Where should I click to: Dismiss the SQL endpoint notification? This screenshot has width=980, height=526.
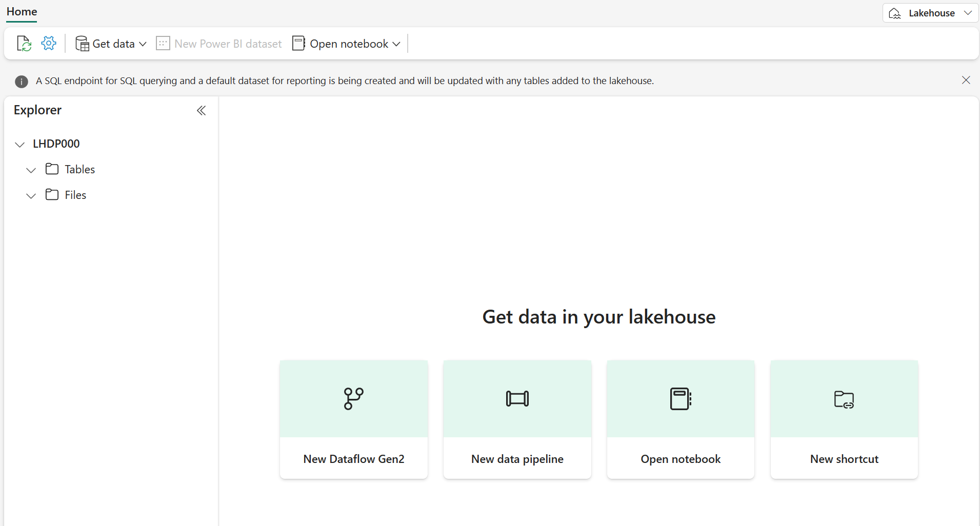966,80
